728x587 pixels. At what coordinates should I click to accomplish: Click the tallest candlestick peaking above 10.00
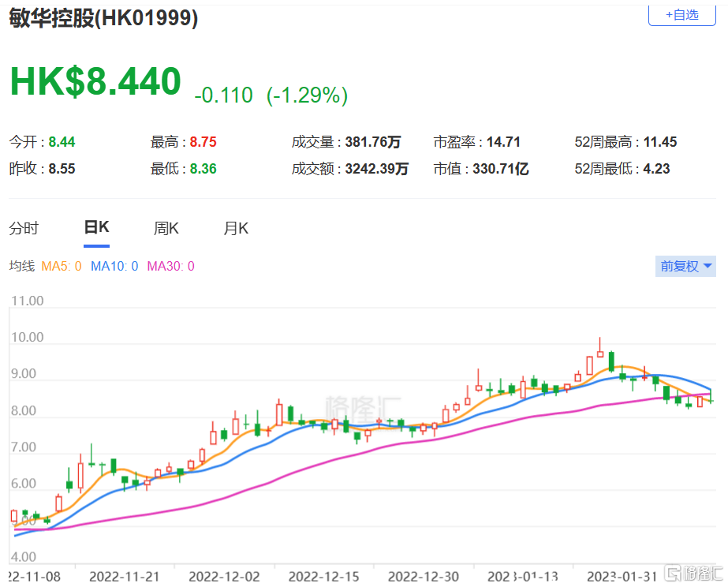click(x=600, y=348)
